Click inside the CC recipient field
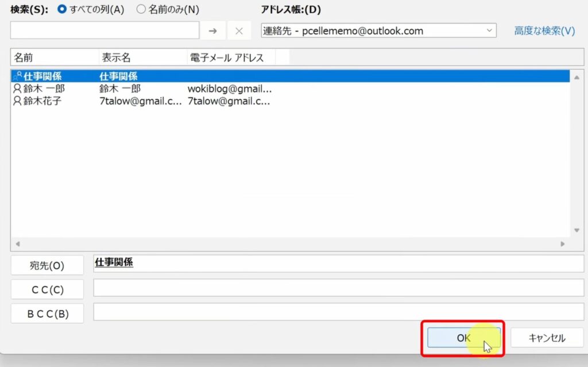The image size is (588, 367). click(x=339, y=289)
